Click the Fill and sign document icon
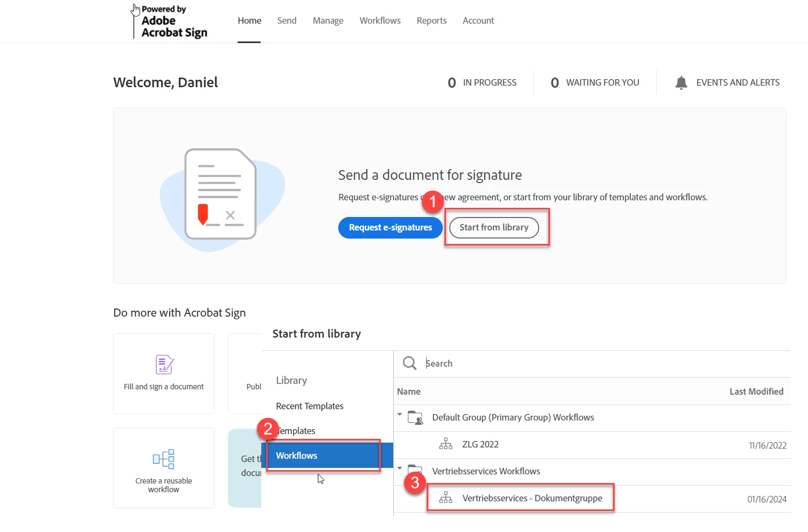 (164, 365)
